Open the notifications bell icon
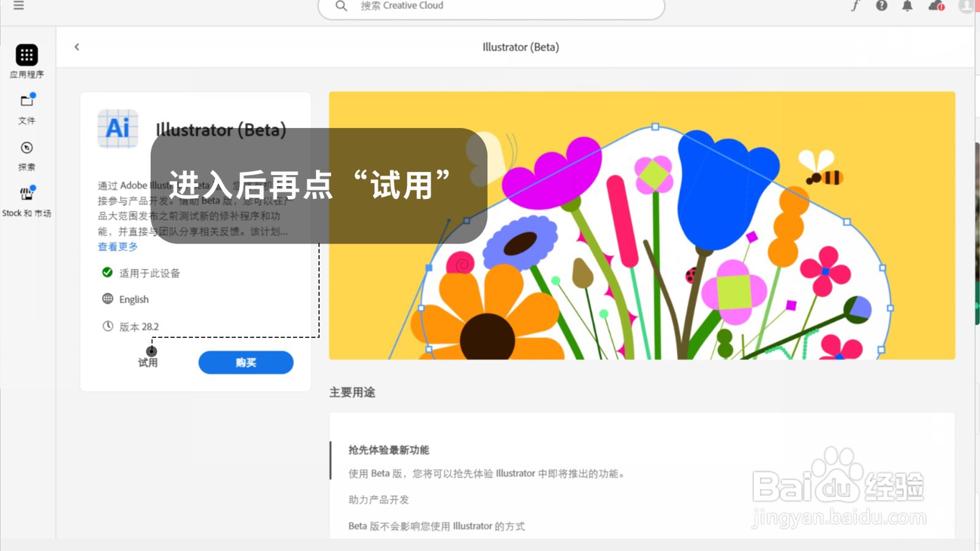The image size is (980, 551). point(907,6)
